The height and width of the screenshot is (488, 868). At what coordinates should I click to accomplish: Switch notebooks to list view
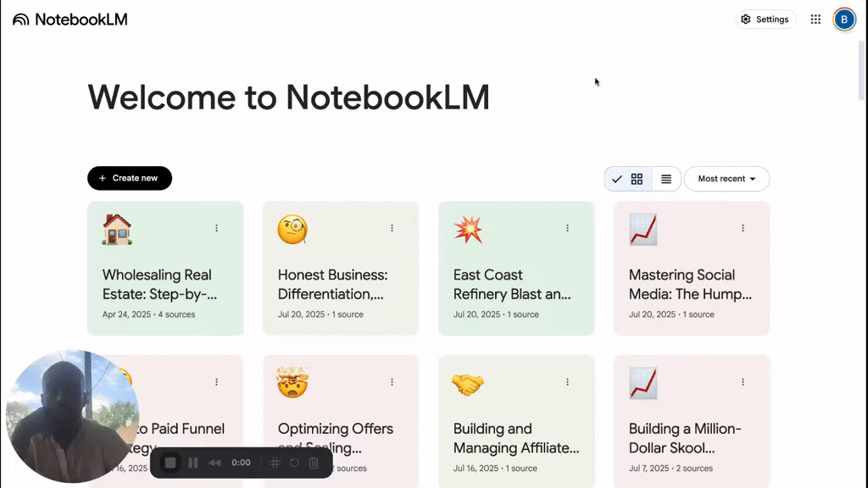(x=666, y=179)
